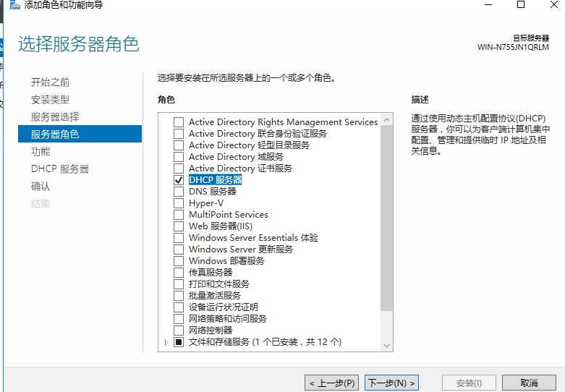Go to 确认 wizard step

tap(41, 187)
